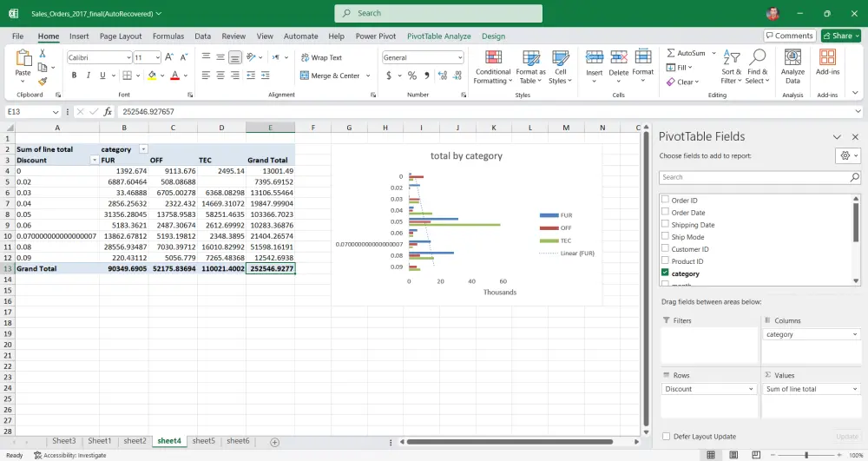
Task: Enable Defer Layout Update checkbox
Action: click(x=666, y=436)
